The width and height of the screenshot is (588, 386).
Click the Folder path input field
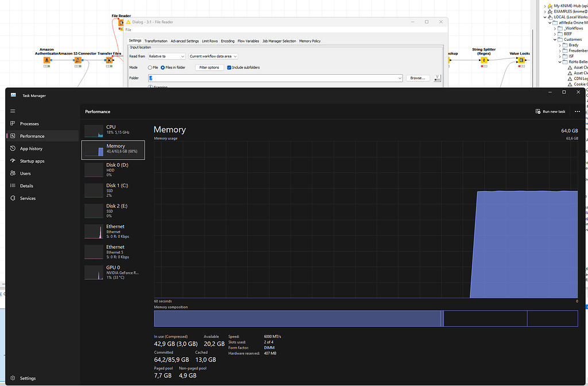[275, 78]
